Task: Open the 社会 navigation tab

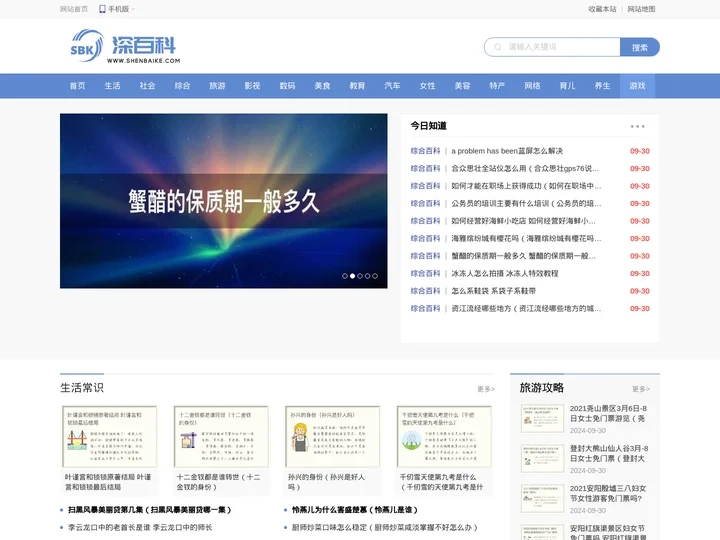Action: tap(147, 86)
